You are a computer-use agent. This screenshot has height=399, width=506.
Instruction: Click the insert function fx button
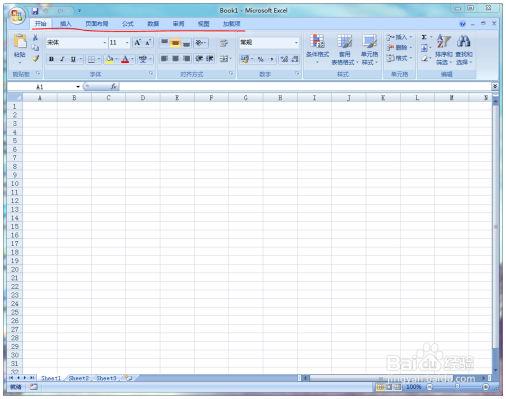tap(114, 87)
